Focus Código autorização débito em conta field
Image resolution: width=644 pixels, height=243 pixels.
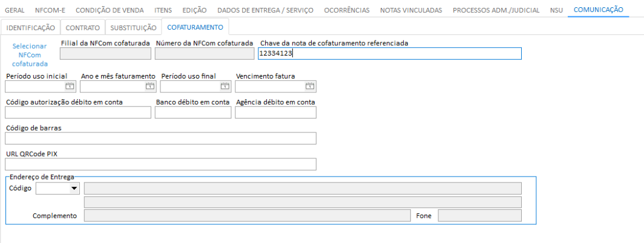[78, 112]
